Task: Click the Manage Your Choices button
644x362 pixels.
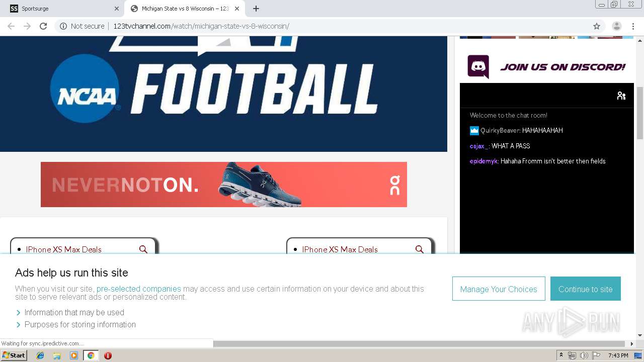Action: click(x=499, y=289)
